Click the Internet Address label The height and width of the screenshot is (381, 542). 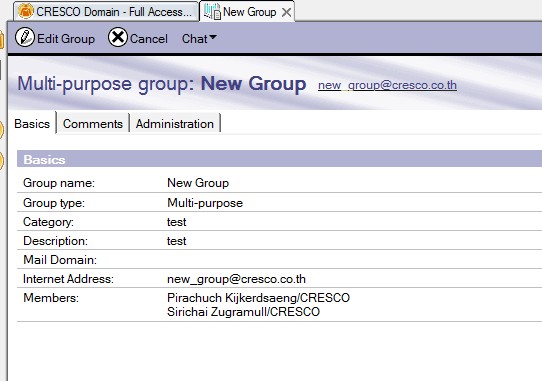(68, 279)
